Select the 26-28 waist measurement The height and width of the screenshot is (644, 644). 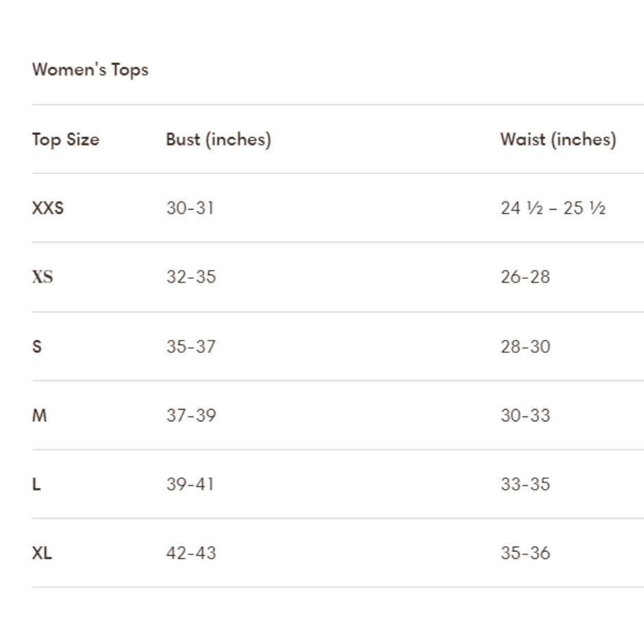point(525,277)
